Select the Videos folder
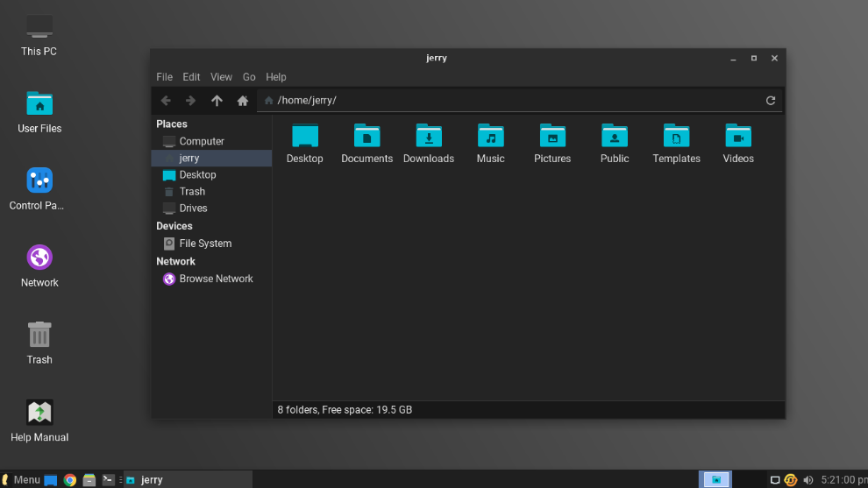The height and width of the screenshot is (488, 868). [738, 144]
